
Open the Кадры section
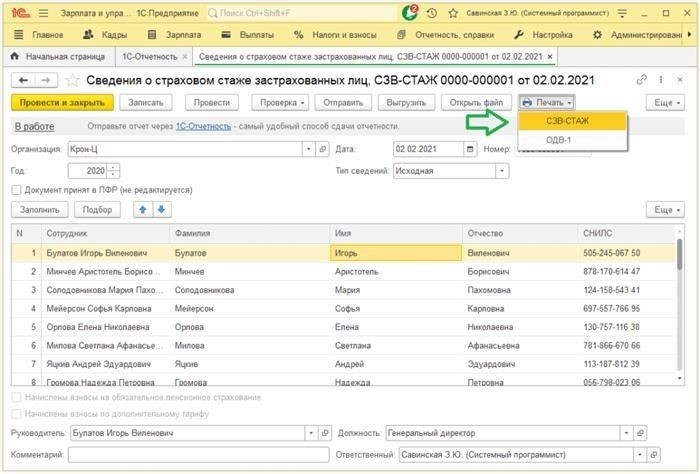point(105,34)
